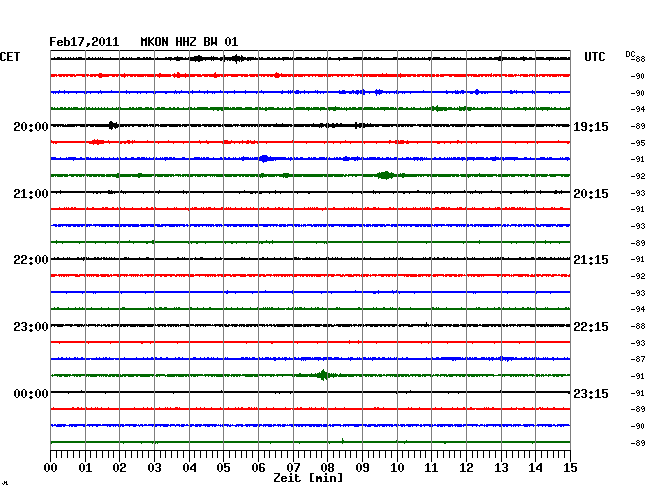Image resolution: width=650 pixels, height=494 pixels.
Task: Click the top black trace burst near minute 04
Action: (198, 58)
